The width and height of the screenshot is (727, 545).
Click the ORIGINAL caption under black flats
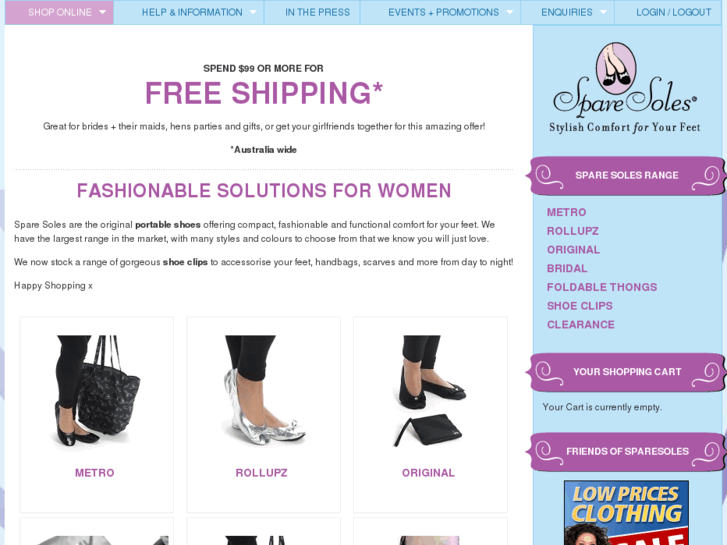428,473
